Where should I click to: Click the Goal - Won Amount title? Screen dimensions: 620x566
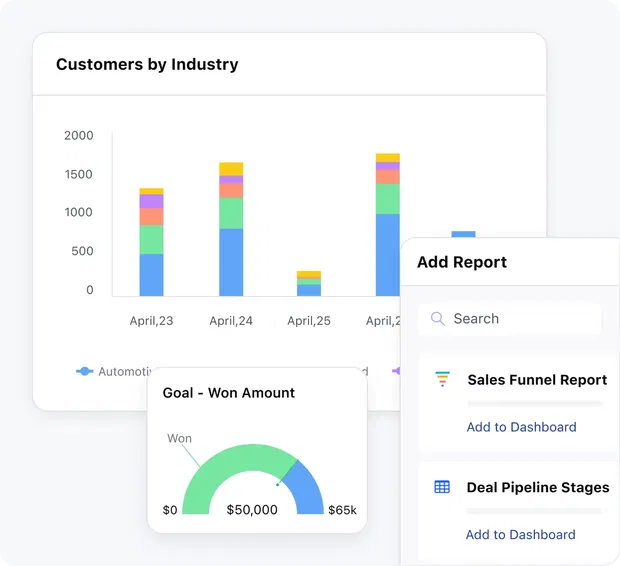tap(229, 393)
